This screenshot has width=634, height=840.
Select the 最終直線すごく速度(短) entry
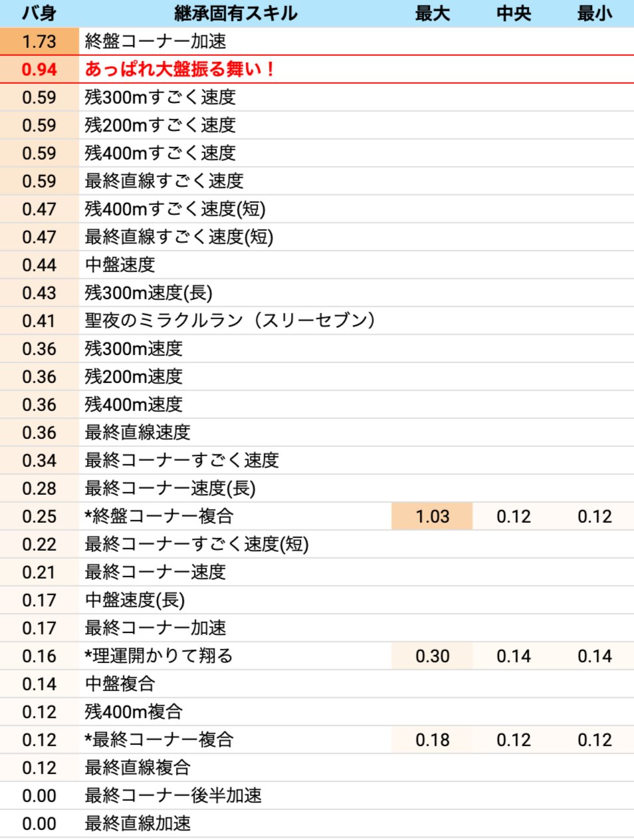click(179, 237)
